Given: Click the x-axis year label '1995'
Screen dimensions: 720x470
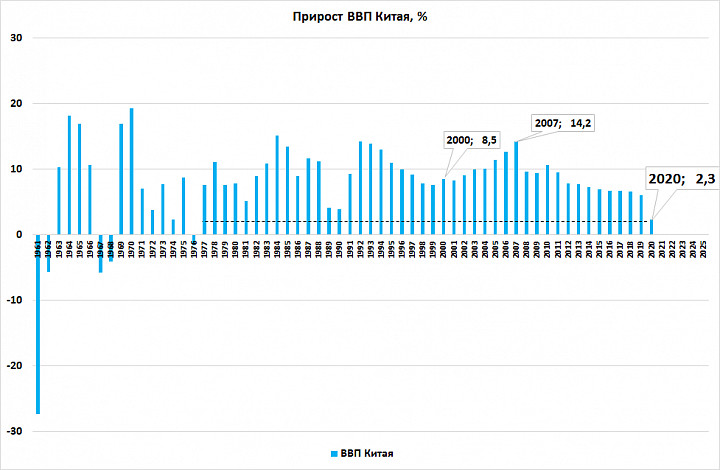Looking at the screenshot, I should (391, 249).
